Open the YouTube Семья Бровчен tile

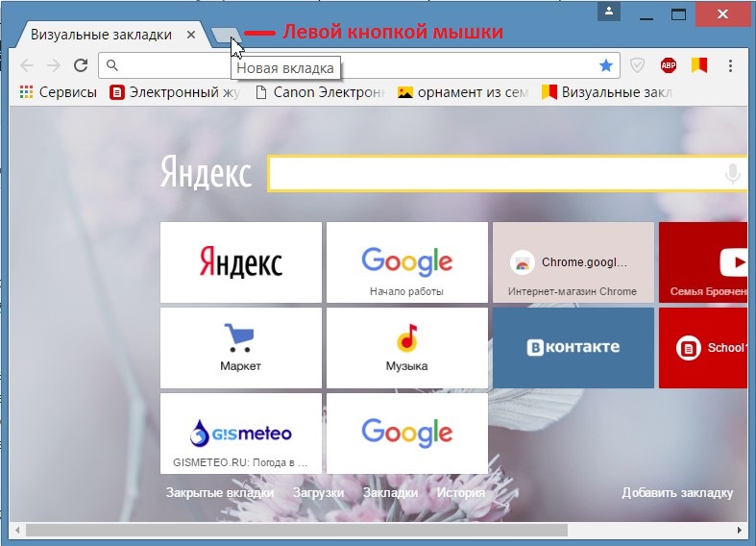tap(703, 261)
